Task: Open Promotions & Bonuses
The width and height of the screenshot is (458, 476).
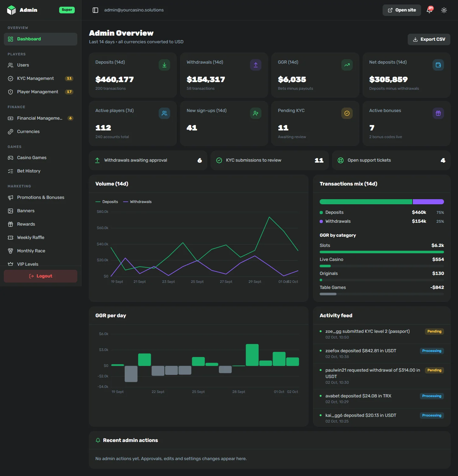Action: point(40,198)
